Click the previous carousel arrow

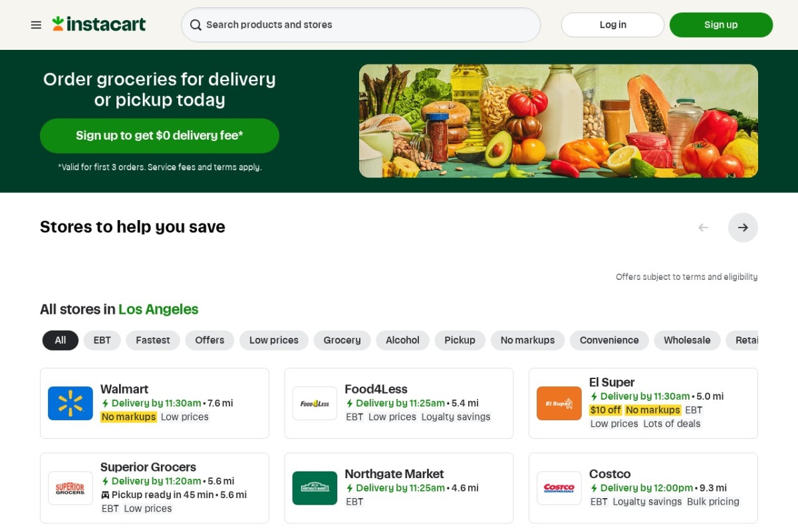tap(703, 227)
